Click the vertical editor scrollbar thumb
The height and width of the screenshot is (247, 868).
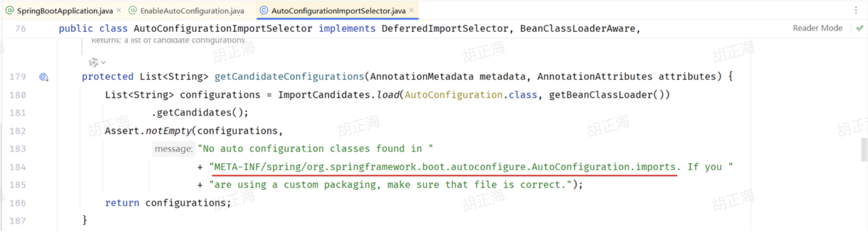(x=864, y=149)
